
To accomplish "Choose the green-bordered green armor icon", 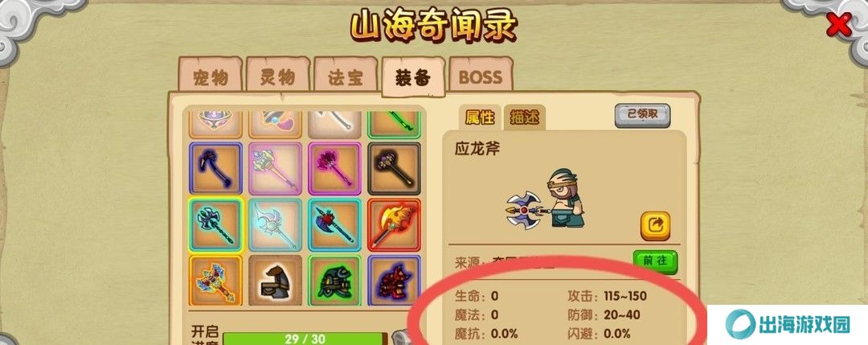I will pyautogui.click(x=334, y=281).
